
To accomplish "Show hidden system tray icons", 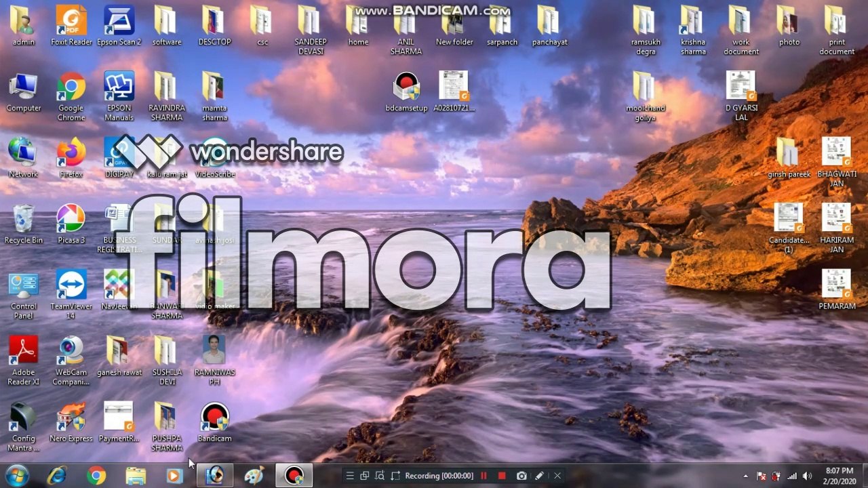I will point(746,476).
